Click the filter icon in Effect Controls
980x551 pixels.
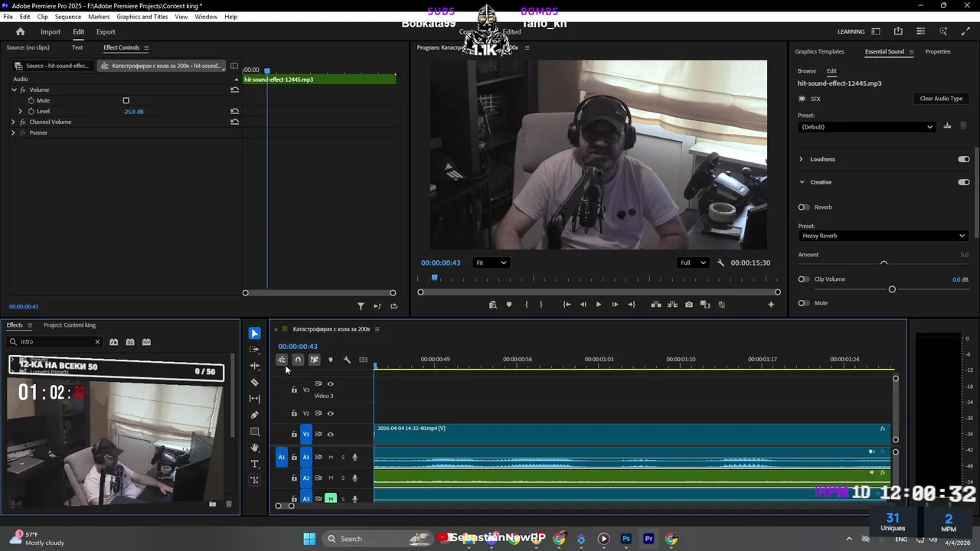(361, 306)
